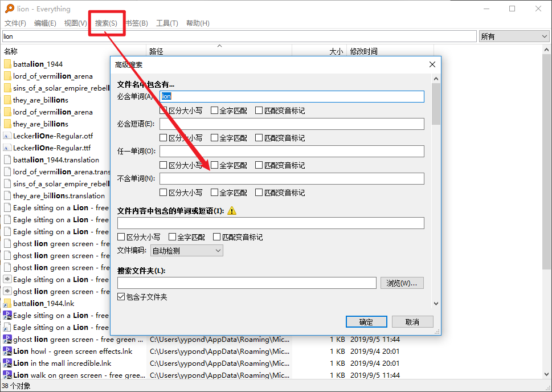This screenshot has width=552, height=392.
Task: Click folder icon of sins_of_a_solar_empire_rebell folder
Action: tap(7, 88)
